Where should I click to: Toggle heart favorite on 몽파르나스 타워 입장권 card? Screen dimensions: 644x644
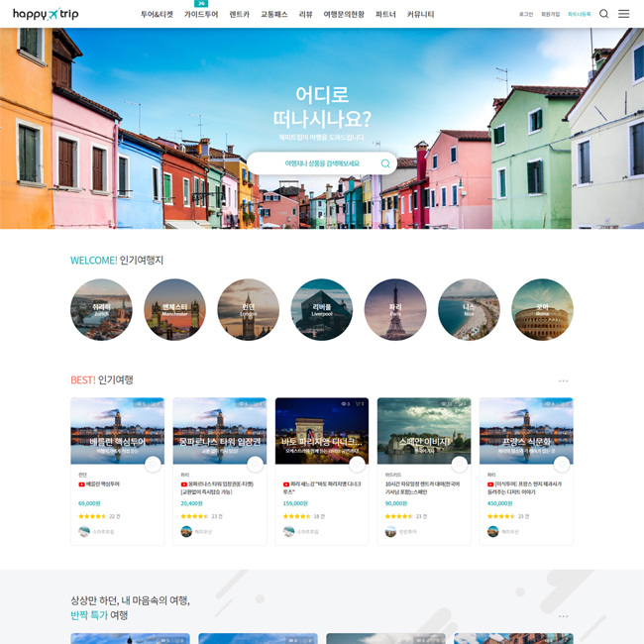[255, 464]
